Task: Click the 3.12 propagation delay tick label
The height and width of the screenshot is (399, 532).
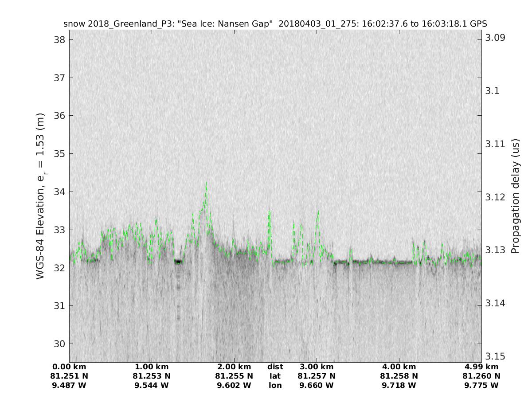Action: click(x=495, y=197)
